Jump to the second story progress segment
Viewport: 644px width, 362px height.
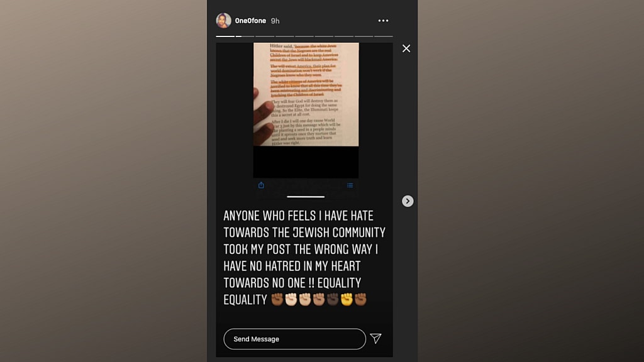(245, 36)
